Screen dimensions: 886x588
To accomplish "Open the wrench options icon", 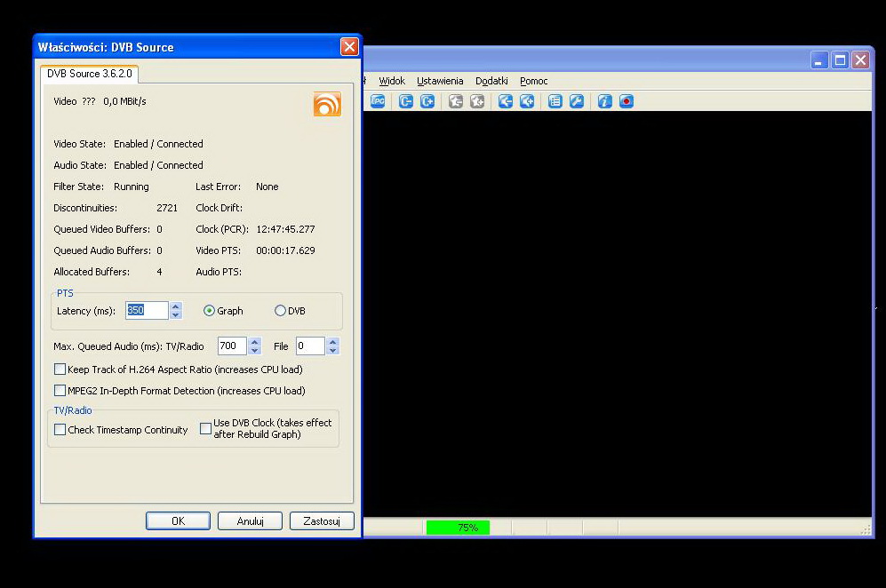I will coord(577,101).
